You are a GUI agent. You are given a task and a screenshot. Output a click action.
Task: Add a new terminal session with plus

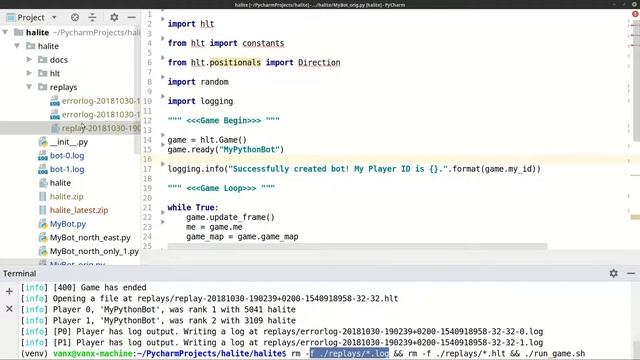[9, 291]
